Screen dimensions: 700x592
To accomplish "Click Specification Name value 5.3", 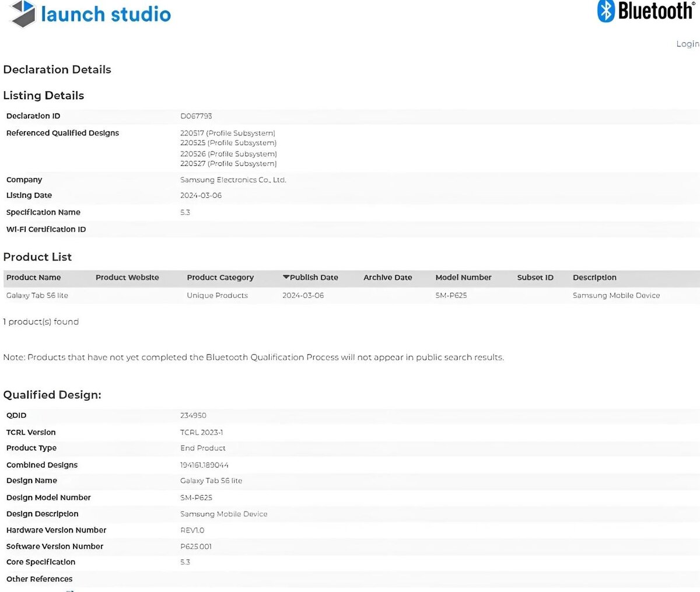I will (185, 212).
